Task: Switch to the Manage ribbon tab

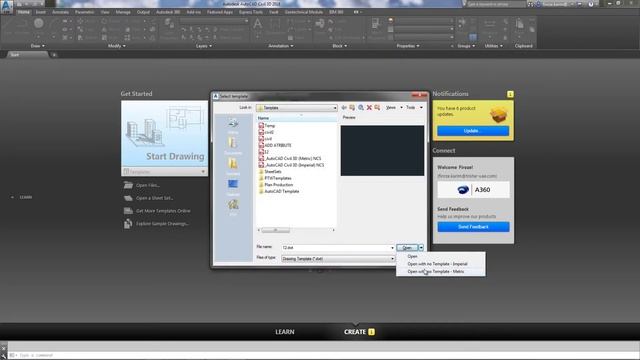Action: (123, 12)
